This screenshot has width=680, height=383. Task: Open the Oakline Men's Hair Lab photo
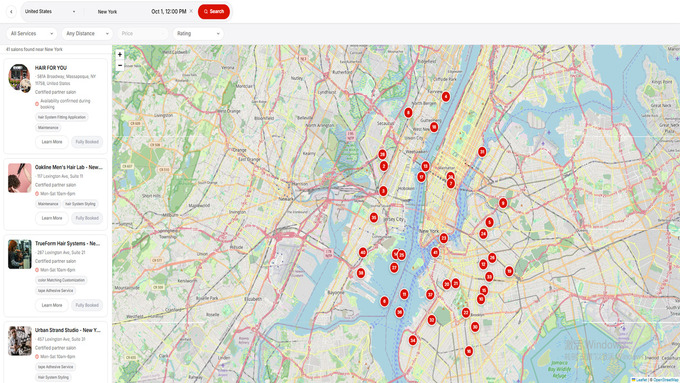tap(20, 178)
